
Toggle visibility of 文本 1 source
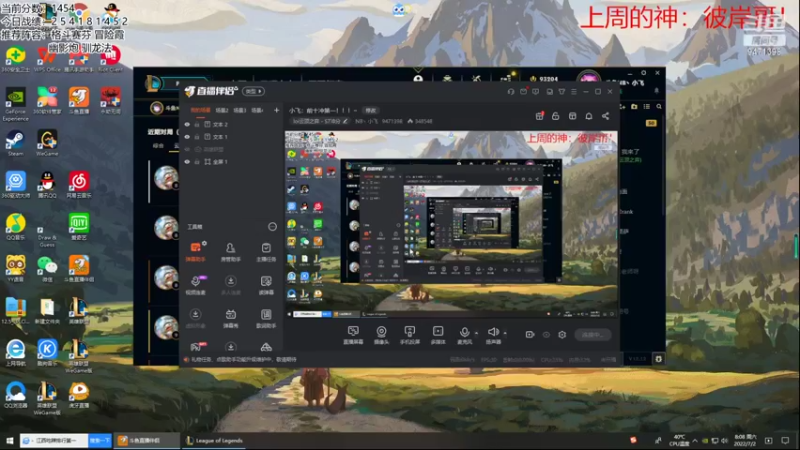187,137
